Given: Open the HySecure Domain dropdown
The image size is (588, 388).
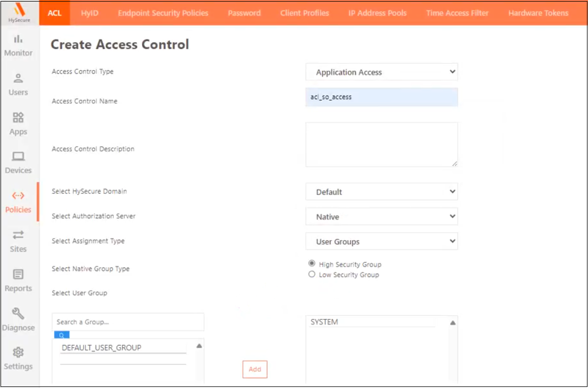Looking at the screenshot, I should (382, 192).
